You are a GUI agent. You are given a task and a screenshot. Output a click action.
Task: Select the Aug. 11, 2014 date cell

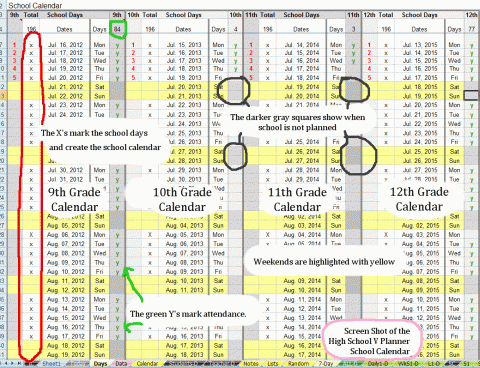point(302,299)
